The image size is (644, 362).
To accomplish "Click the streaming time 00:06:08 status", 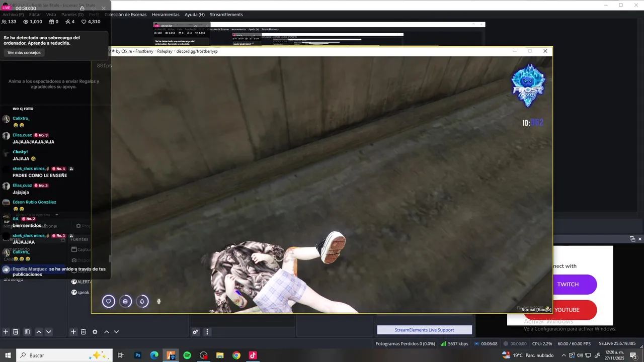I will tap(486, 344).
